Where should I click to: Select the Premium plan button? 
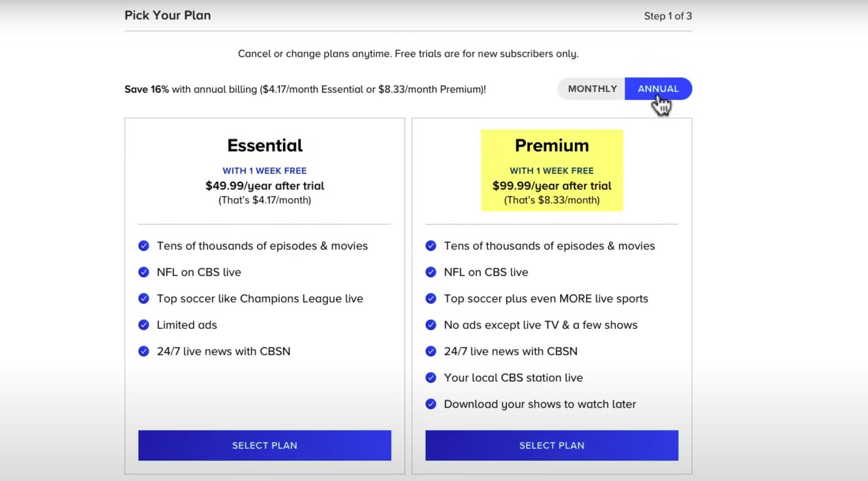(x=552, y=446)
